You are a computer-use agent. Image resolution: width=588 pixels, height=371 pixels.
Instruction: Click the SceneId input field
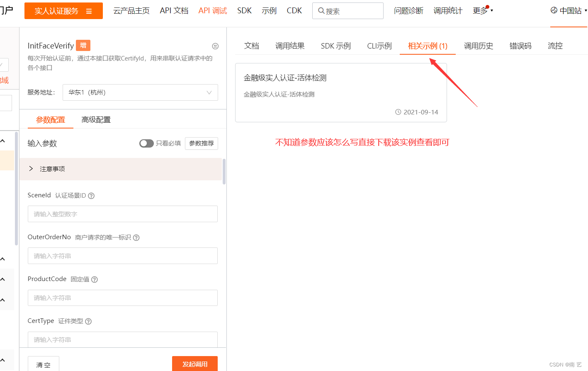point(123,214)
